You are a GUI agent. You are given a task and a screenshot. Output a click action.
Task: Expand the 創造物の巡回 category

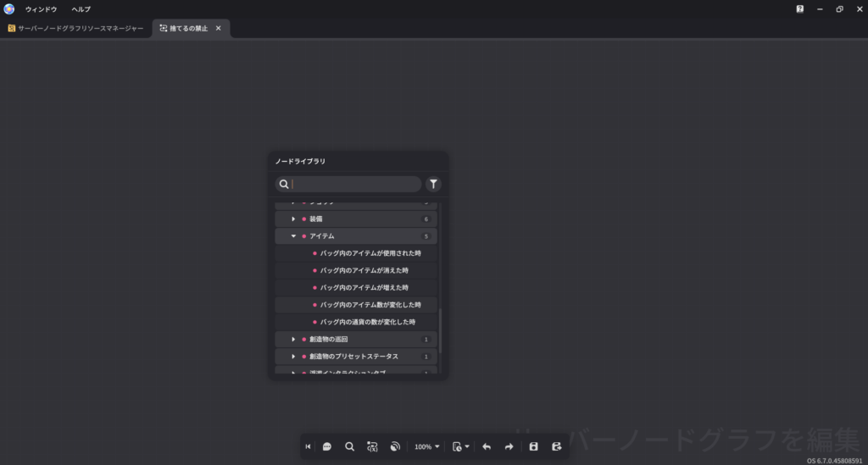tap(293, 340)
